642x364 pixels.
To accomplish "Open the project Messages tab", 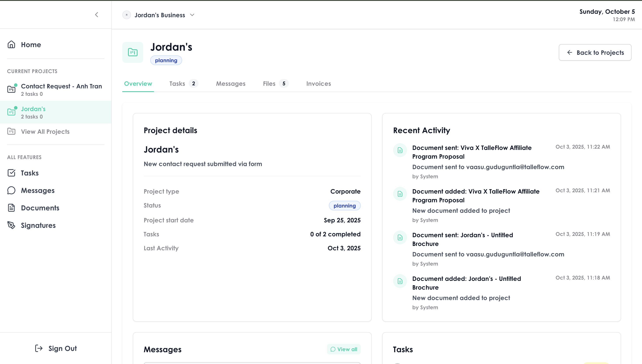I will tap(230, 84).
